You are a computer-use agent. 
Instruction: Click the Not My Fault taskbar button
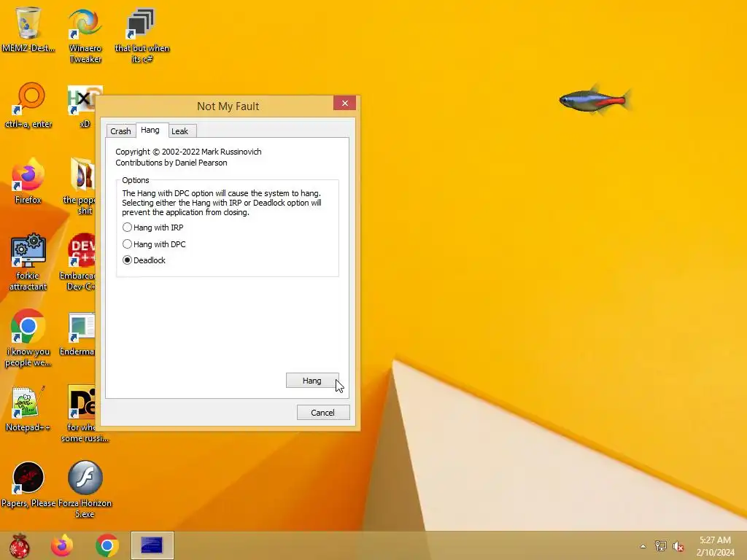click(152, 545)
